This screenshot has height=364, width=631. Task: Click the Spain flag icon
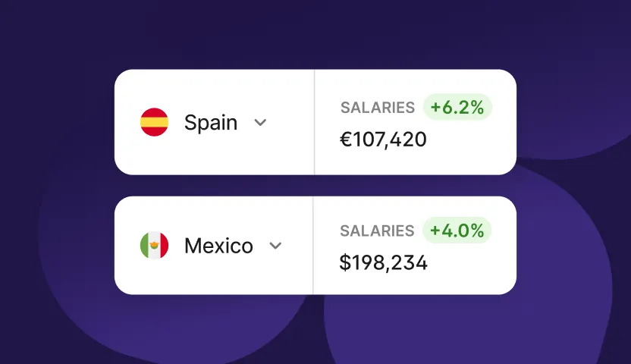155,122
